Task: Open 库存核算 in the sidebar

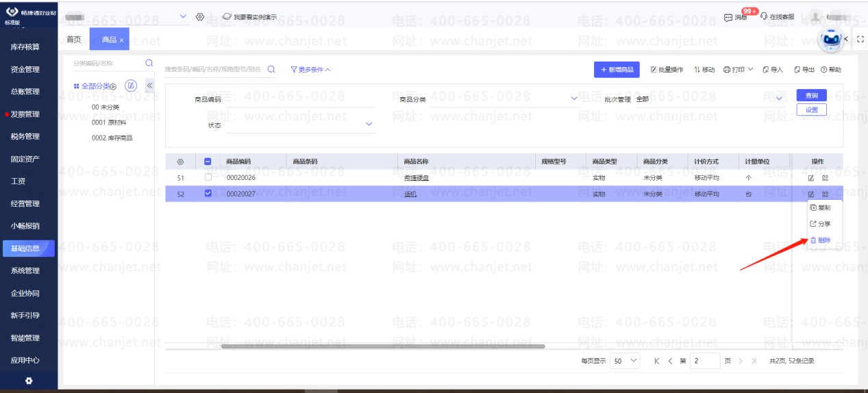Action: [x=25, y=47]
